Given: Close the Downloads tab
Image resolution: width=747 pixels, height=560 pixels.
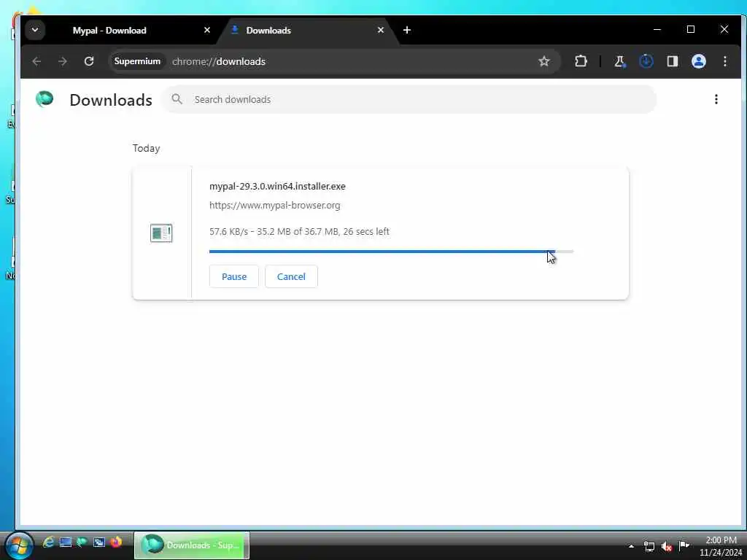Looking at the screenshot, I should (380, 30).
